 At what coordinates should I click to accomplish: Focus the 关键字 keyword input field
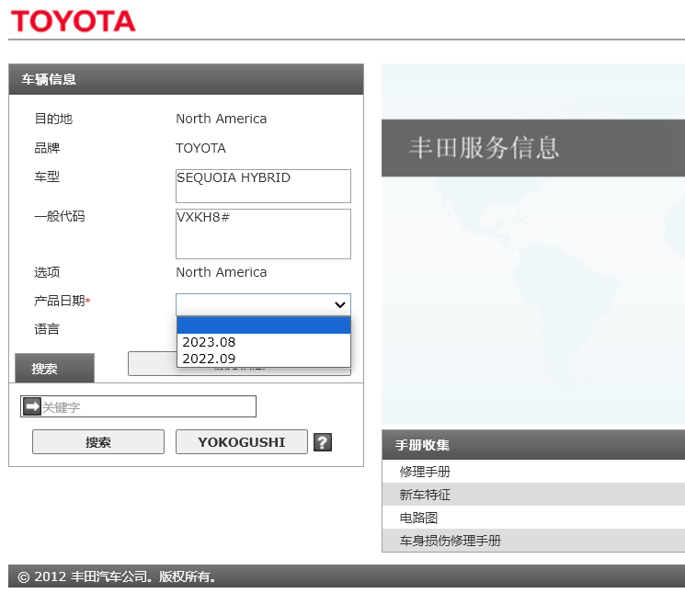pos(147,406)
